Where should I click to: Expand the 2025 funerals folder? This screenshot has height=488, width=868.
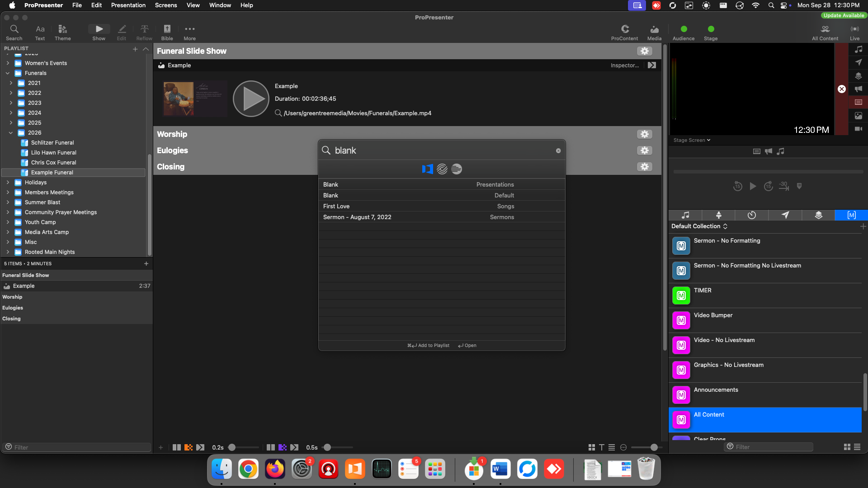pyautogui.click(x=11, y=123)
